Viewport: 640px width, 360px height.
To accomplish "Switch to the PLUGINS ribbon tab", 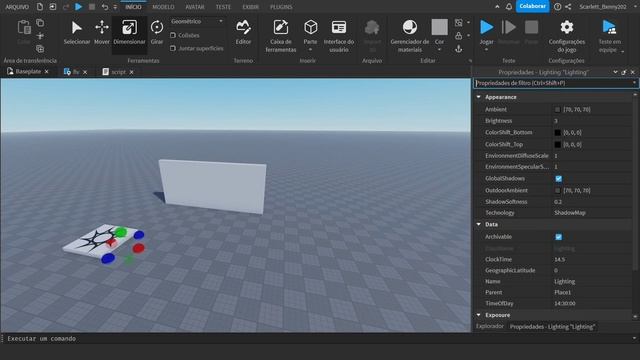I will (x=281, y=7).
